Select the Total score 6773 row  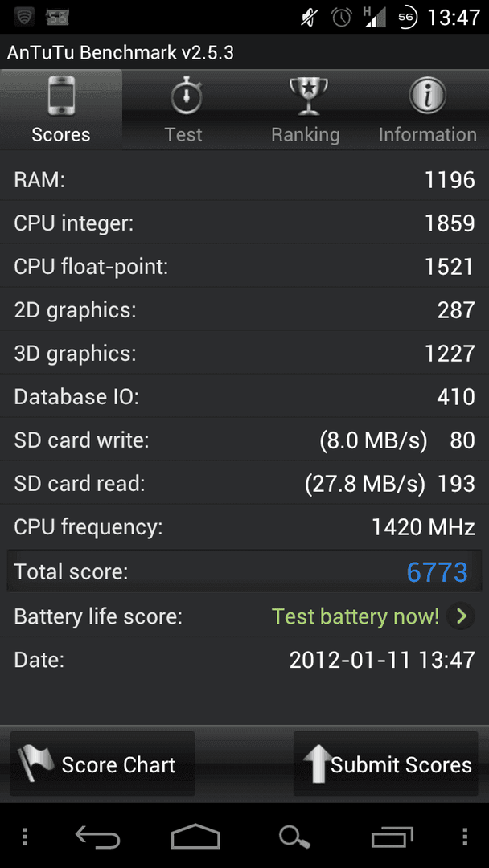coord(244,571)
